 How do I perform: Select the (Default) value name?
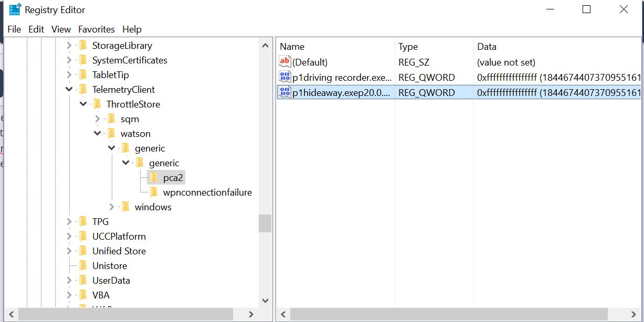[310, 62]
